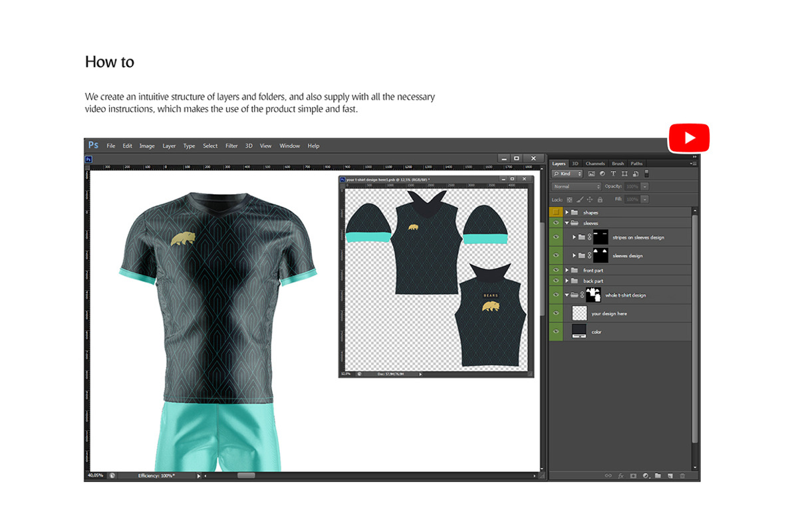Lock position move icon
798x532 pixels.
(591, 199)
